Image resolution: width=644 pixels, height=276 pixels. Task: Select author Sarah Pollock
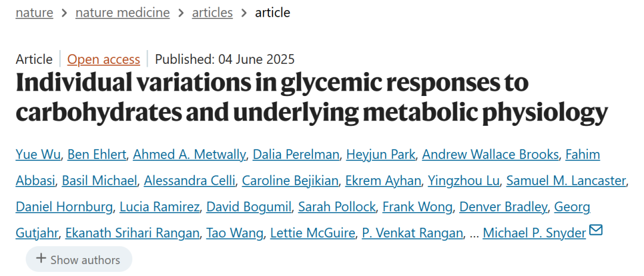point(336,207)
